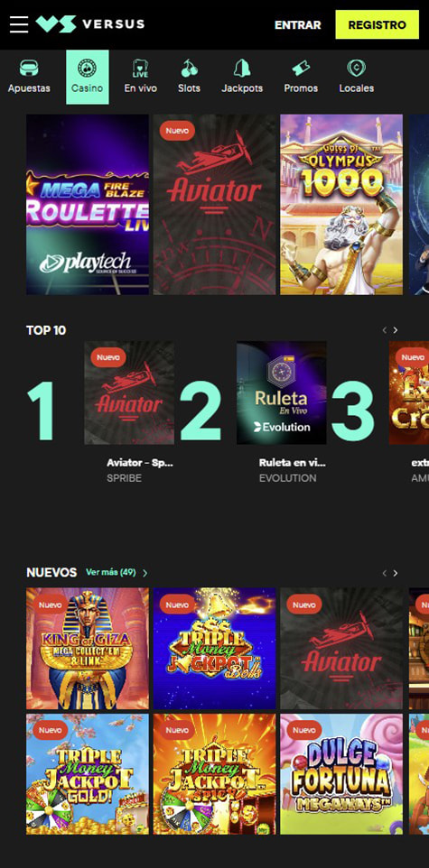Click the Versus logo

90,24
